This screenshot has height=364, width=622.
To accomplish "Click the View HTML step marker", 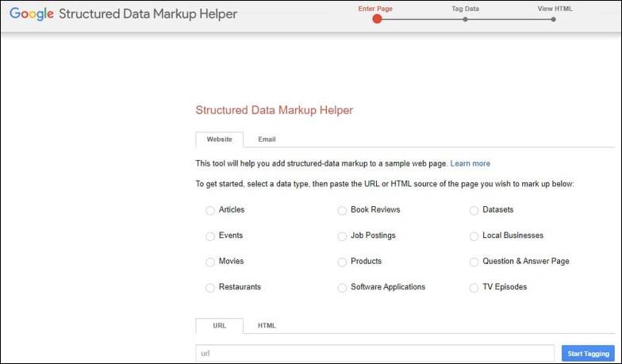I will 554,19.
